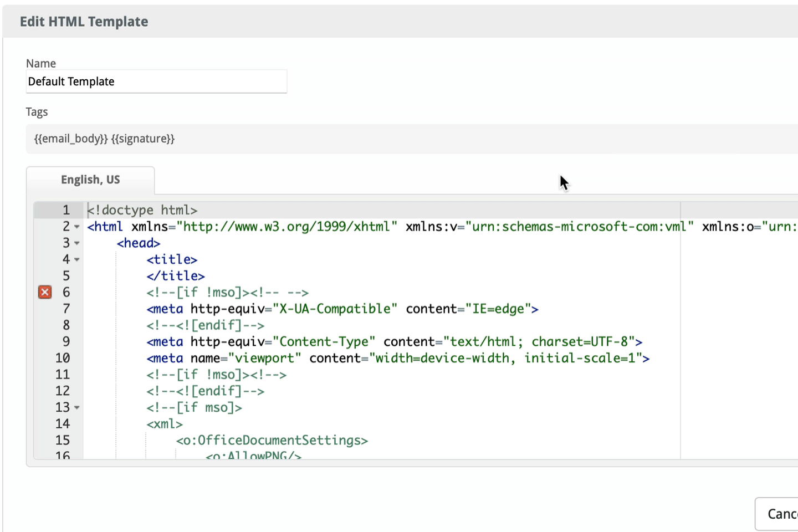Image resolution: width=798 pixels, height=532 pixels.
Task: Click the <!--[if !mso]><!--> comment on line 11
Action: (217, 375)
